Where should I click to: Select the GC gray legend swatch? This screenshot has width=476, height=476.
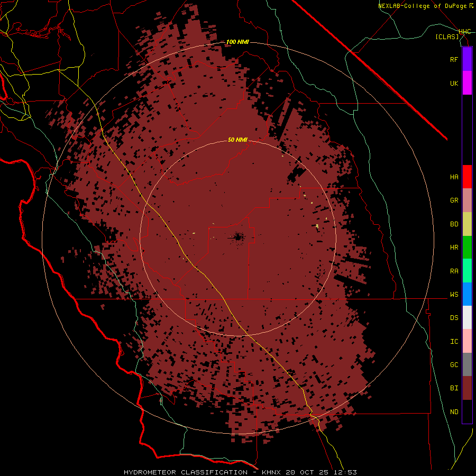tap(467, 364)
